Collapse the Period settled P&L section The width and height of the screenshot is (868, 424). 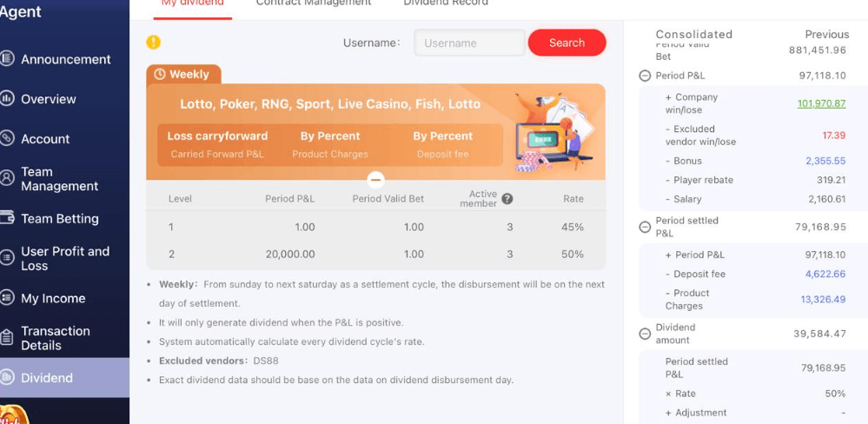click(x=645, y=227)
